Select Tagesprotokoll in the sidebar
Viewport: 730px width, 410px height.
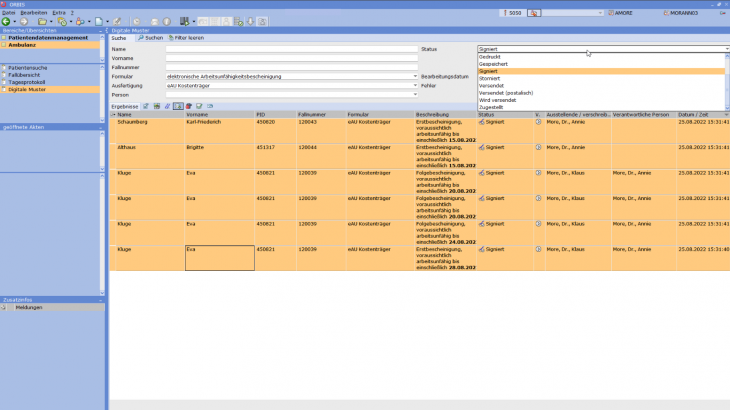point(28,82)
